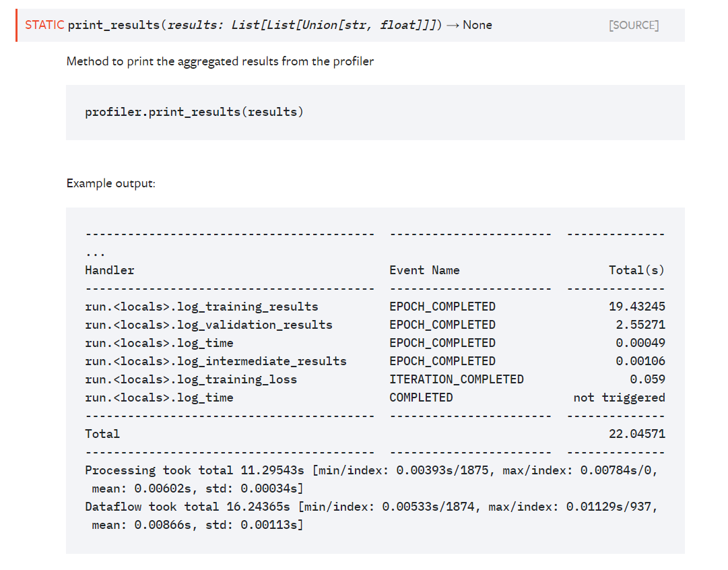This screenshot has height=570, width=728.
Task: Select the log_validation_results handler entry
Action: [209, 325]
